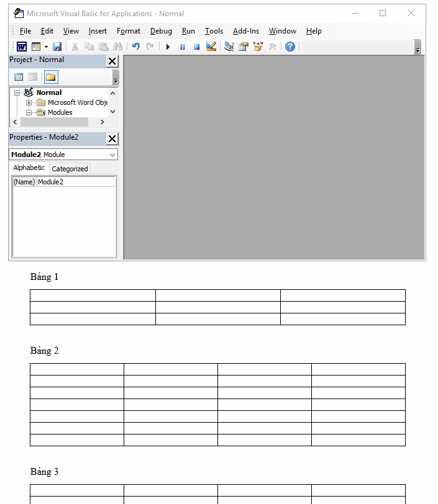Expand the Microsoft Word Objects folder

point(29,103)
